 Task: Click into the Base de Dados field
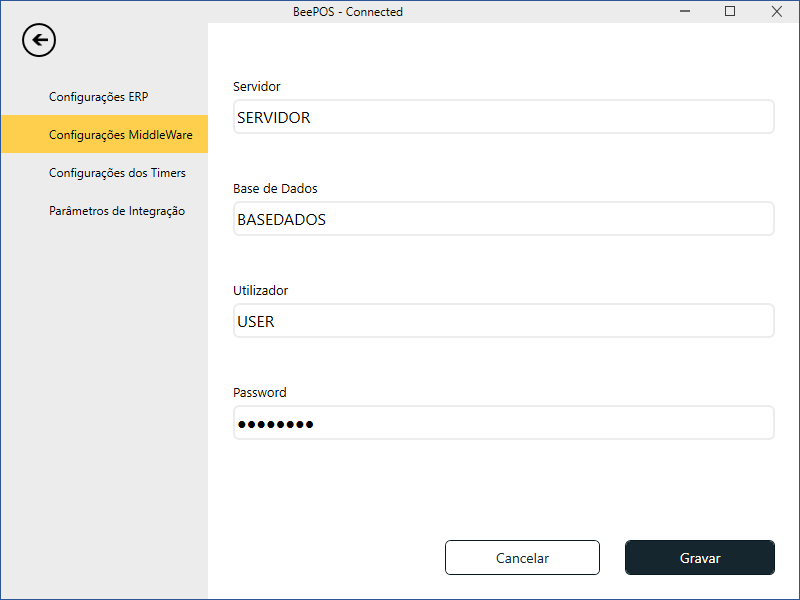click(503, 219)
